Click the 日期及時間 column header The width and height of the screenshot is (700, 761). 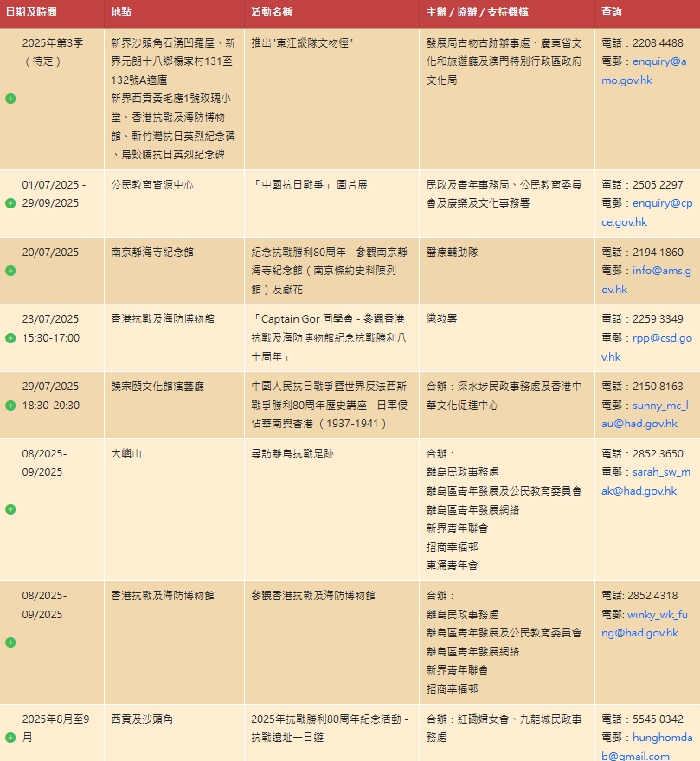(31, 13)
